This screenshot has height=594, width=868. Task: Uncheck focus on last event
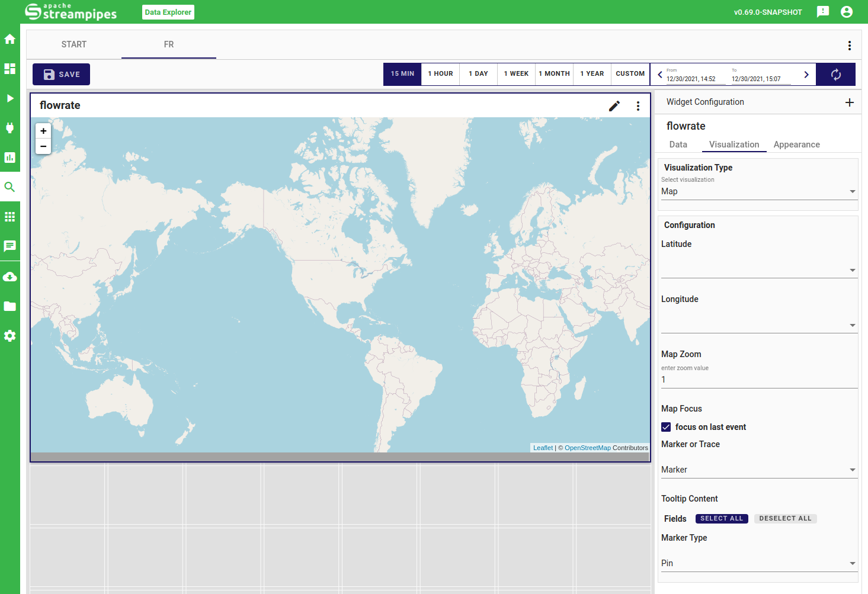click(666, 427)
